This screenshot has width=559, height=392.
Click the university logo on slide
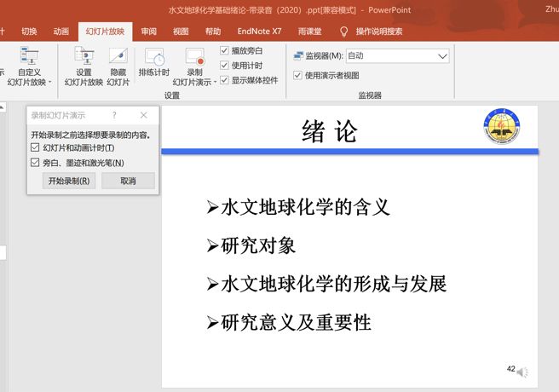point(500,126)
